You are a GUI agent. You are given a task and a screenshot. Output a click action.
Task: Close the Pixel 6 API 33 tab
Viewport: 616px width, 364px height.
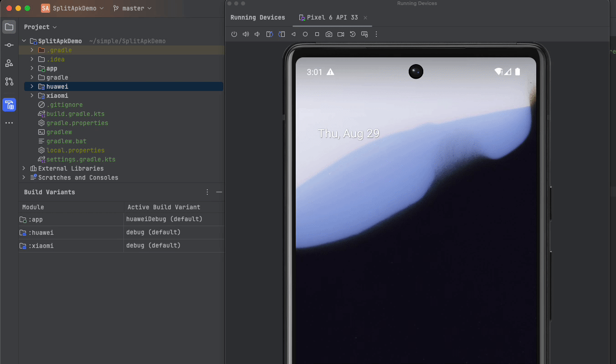pos(365,18)
